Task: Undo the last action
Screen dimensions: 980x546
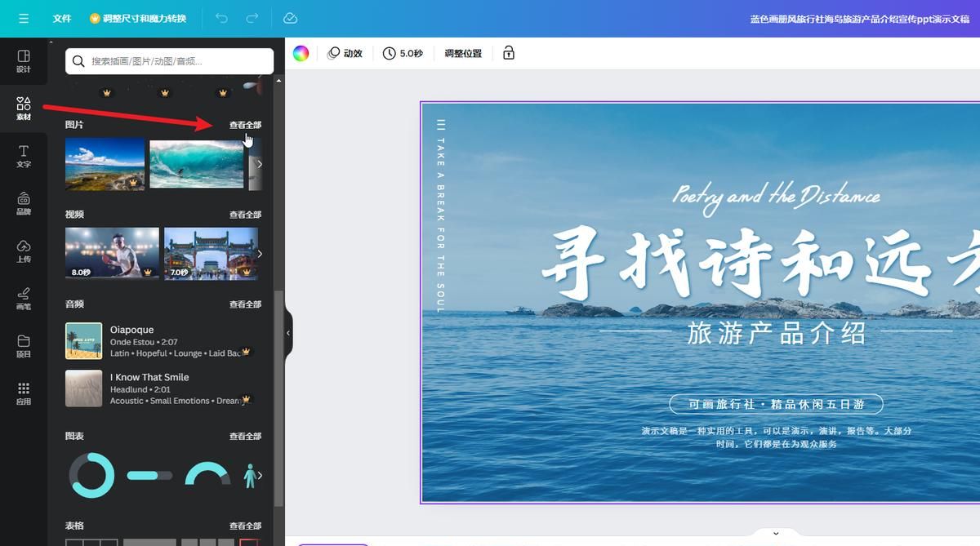Action: coord(221,18)
